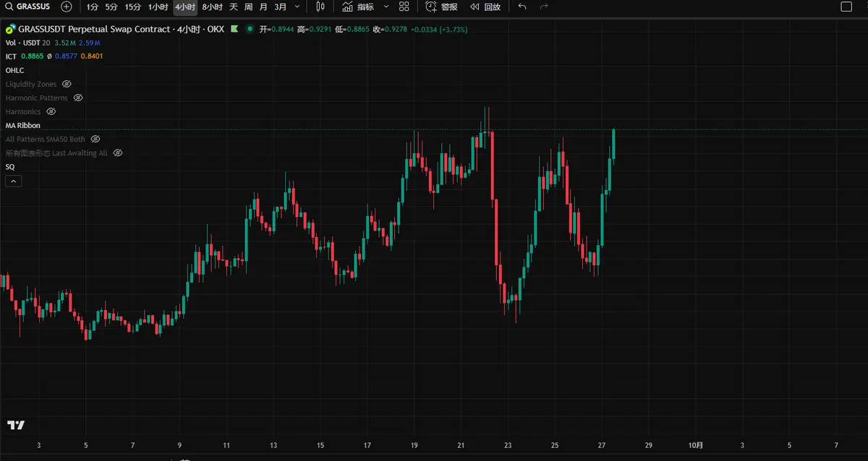Viewport: 868px width, 461px height.
Task: Switch to weekly 周 timeframe
Action: coord(248,7)
